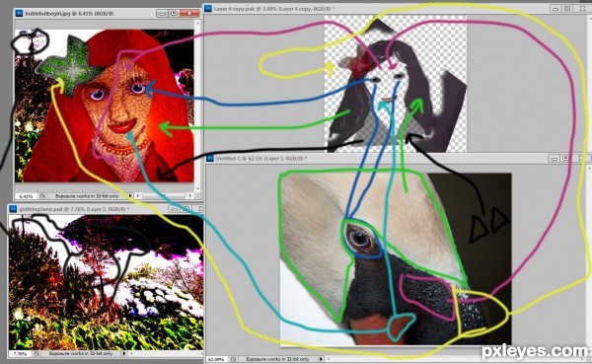592x364 pixels.
Task: Click the status icon next to the 7.76% zoom field
Action: click(x=37, y=354)
